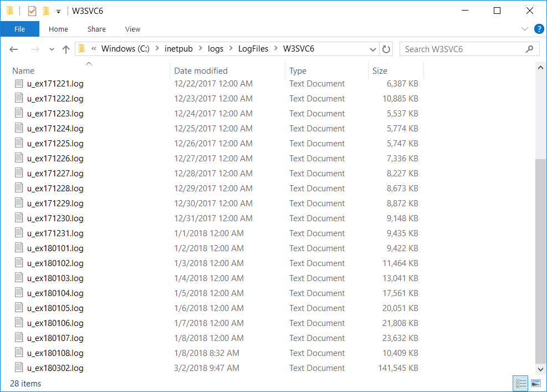Image resolution: width=547 pixels, height=392 pixels.
Task: Click the u_ex180104.log file icon
Action: click(19, 293)
